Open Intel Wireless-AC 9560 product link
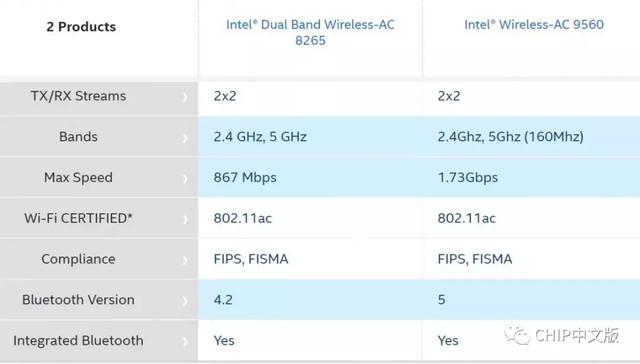This screenshot has height=364, width=640. [533, 24]
